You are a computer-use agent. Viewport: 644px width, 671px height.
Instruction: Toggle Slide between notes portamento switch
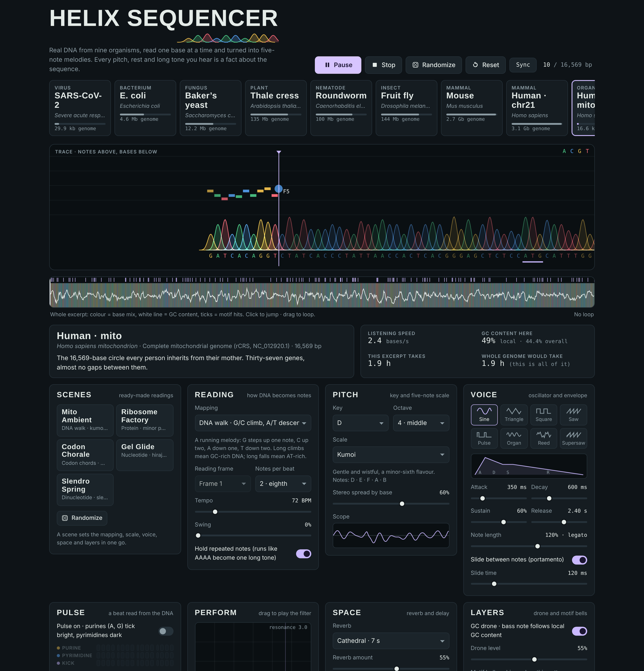click(x=579, y=560)
